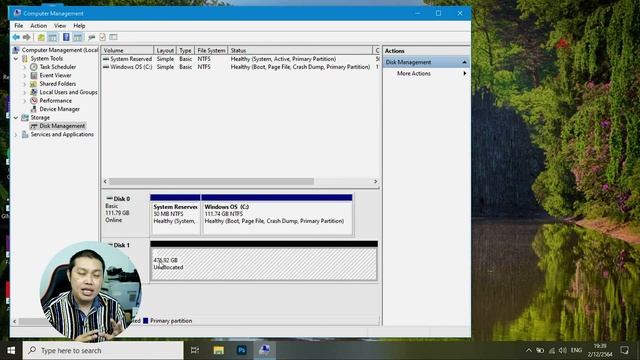This screenshot has height=360, width=640.
Task: Expand Services and Applications node
Action: coord(16,135)
